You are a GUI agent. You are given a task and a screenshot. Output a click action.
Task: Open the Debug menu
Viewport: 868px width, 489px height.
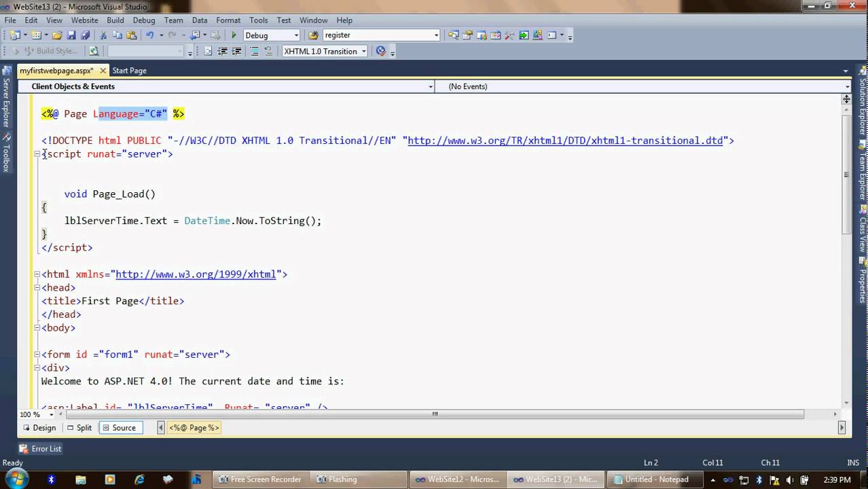(x=144, y=20)
